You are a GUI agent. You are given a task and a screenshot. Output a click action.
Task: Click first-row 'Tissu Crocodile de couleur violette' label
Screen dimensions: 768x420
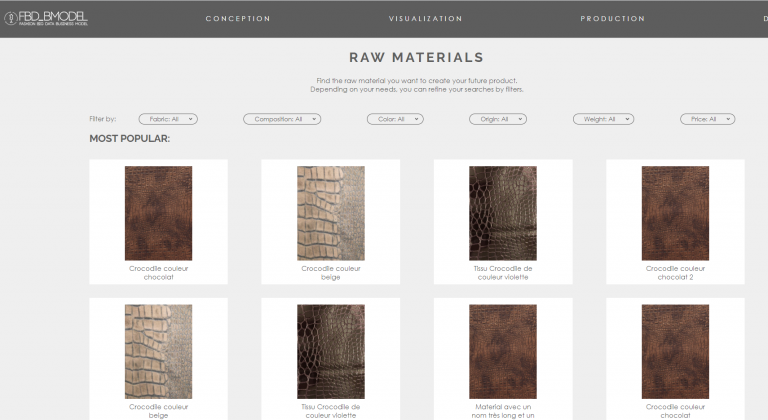[x=502, y=272]
